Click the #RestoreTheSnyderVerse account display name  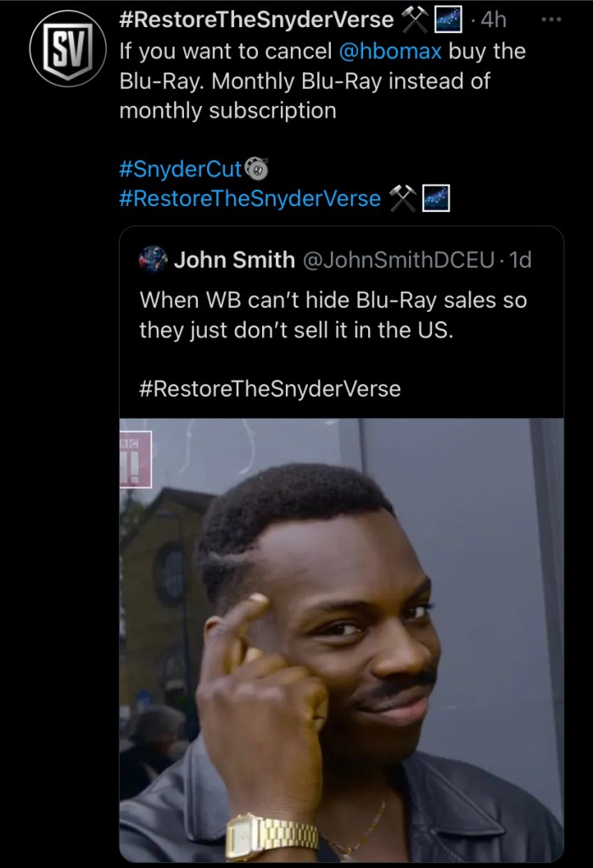[x=256, y=19]
